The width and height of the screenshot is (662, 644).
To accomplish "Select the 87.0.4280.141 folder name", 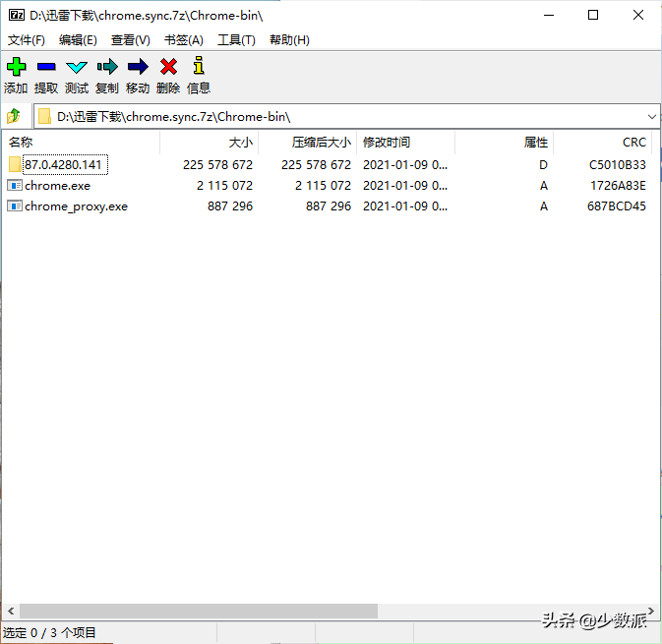I will (63, 164).
